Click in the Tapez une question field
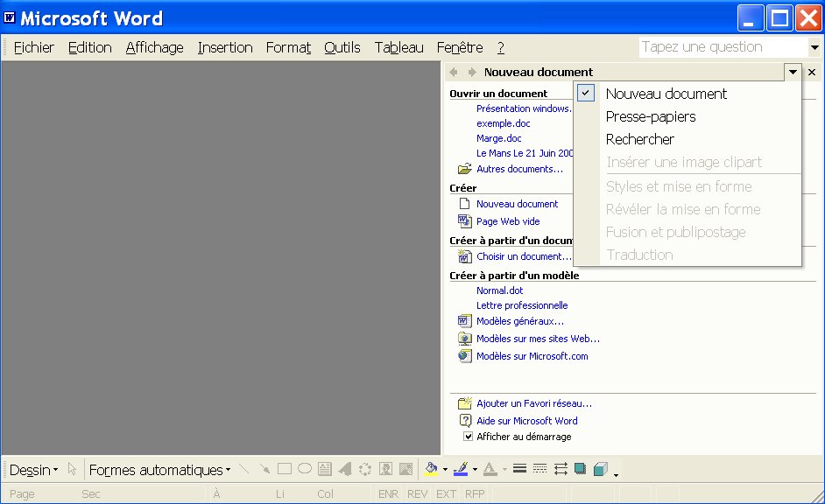 tap(724, 47)
